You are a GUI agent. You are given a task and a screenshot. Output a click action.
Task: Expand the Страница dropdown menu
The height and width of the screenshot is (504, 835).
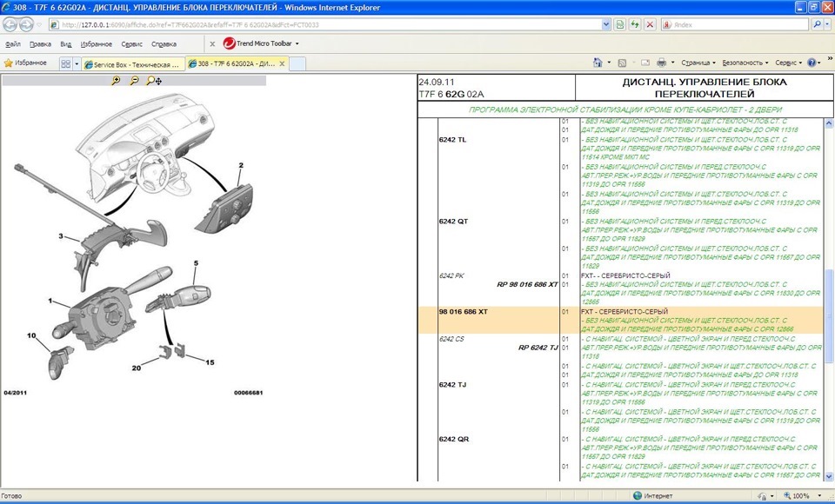pos(698,63)
